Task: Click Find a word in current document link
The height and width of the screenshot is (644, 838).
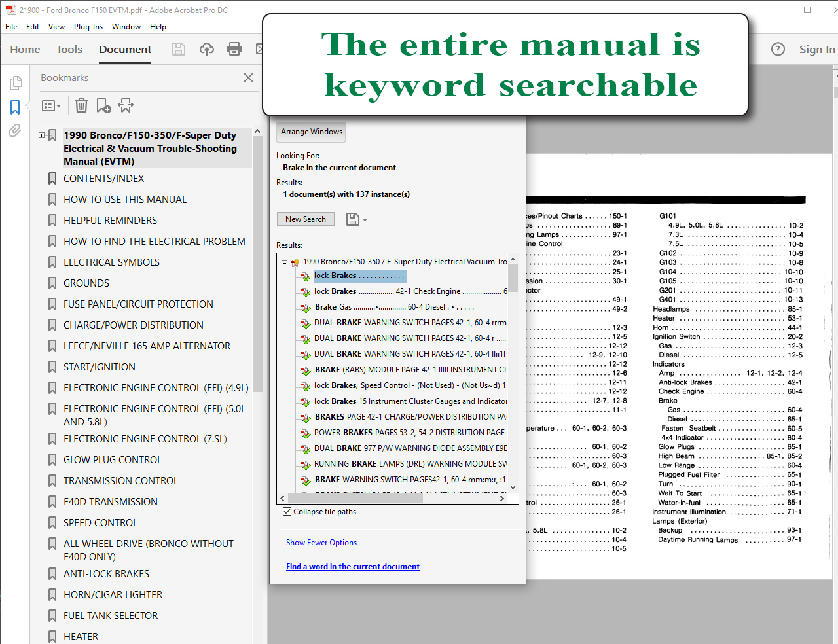Action: coord(352,567)
